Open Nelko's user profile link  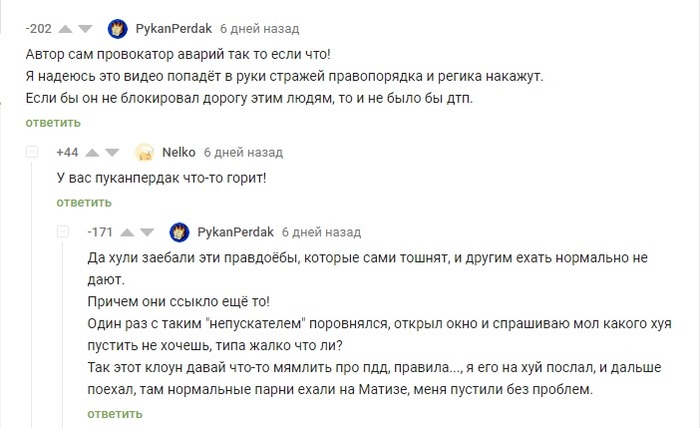(178, 153)
